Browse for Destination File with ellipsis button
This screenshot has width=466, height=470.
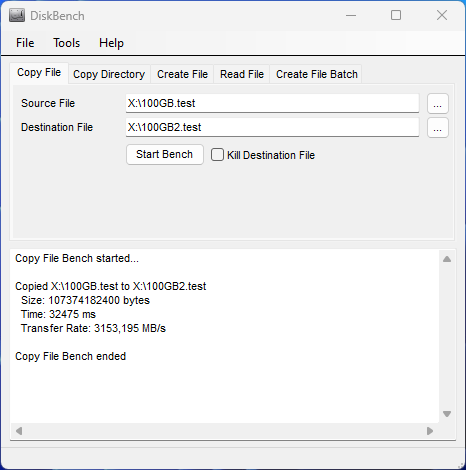click(438, 128)
